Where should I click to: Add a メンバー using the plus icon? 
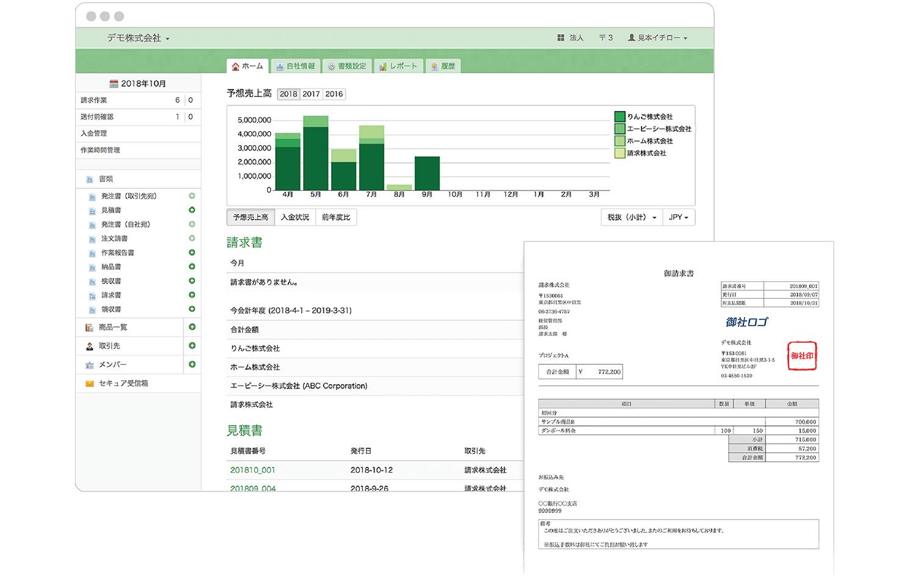click(x=192, y=364)
